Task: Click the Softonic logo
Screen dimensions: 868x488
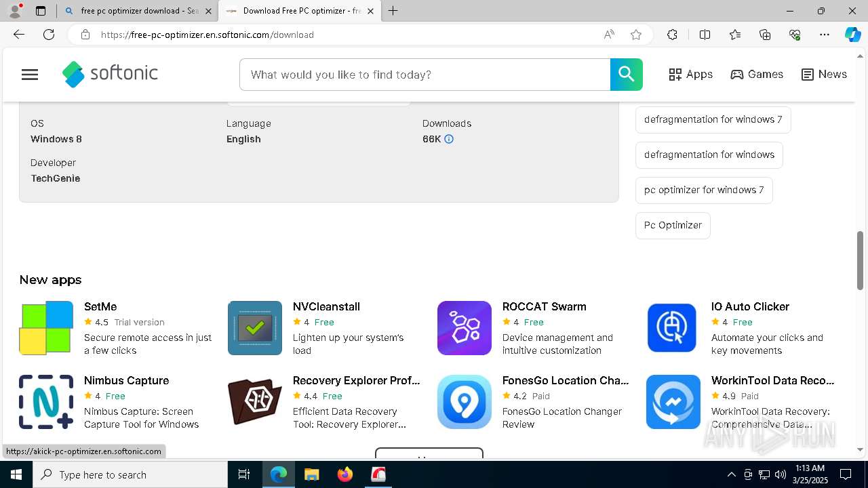Action: (110, 74)
